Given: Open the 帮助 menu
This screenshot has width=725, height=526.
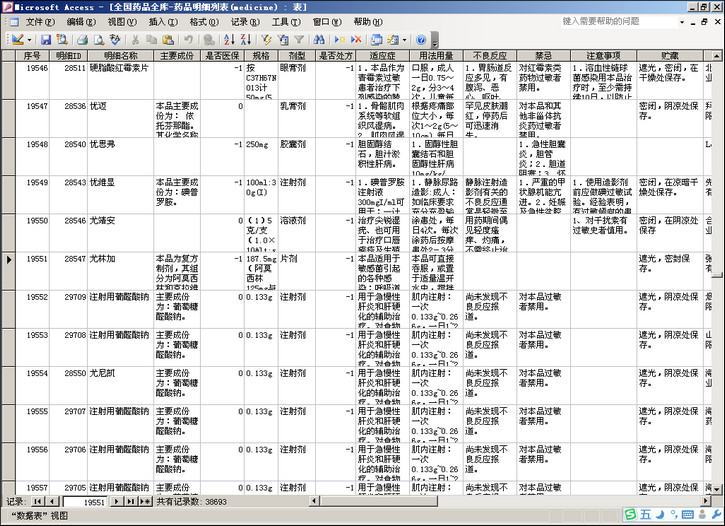Looking at the screenshot, I should pyautogui.click(x=368, y=22).
